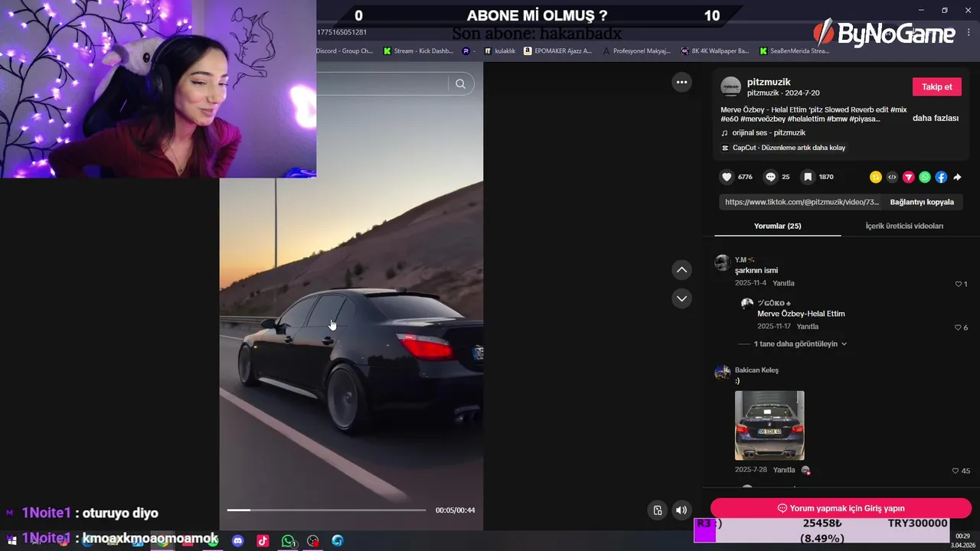Screen dimensions: 980x551
Task: Click the '#bmw' hashtag in description
Action: [x=836, y=119]
